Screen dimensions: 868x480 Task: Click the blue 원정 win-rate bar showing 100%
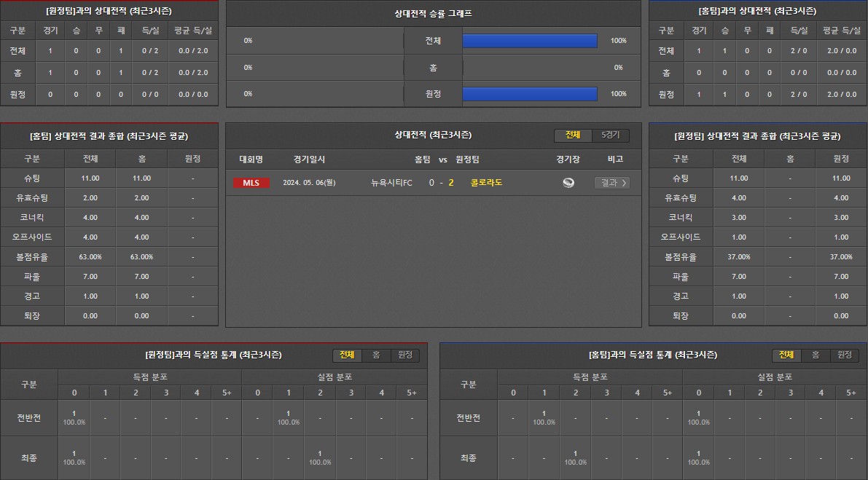coord(530,94)
